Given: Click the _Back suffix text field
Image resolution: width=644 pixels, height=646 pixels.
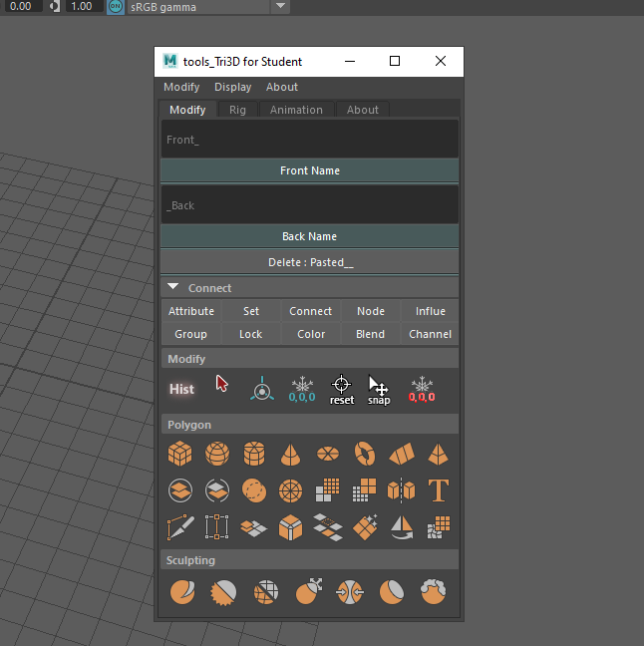Looking at the screenshot, I should pos(310,204).
